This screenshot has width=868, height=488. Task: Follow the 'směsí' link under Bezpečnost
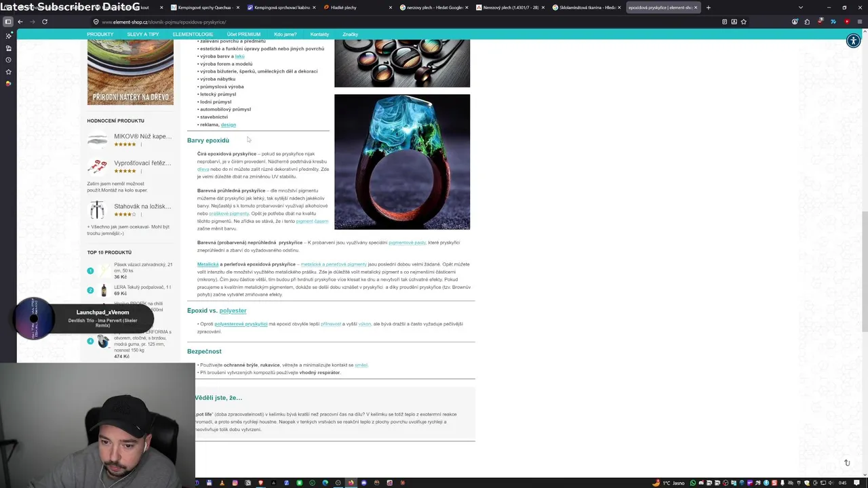(361, 365)
